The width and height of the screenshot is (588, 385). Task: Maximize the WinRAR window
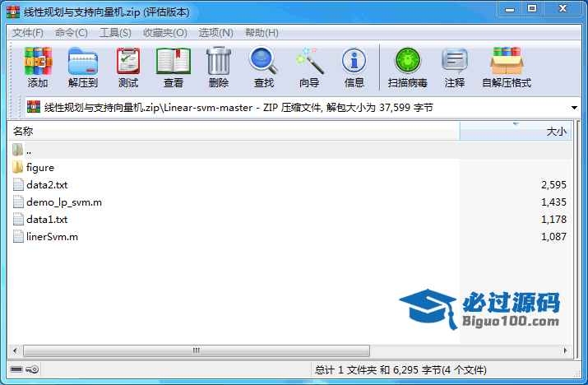(532, 9)
